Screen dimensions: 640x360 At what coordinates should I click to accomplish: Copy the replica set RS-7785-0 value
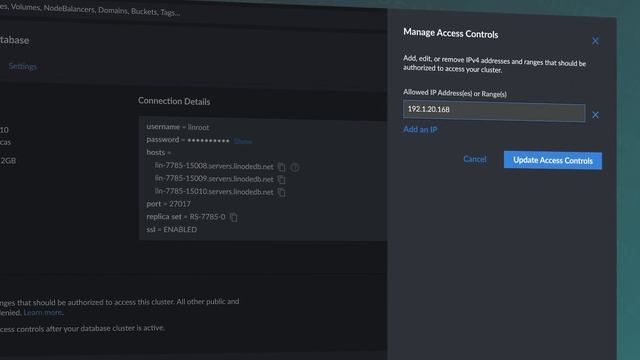pos(233,217)
